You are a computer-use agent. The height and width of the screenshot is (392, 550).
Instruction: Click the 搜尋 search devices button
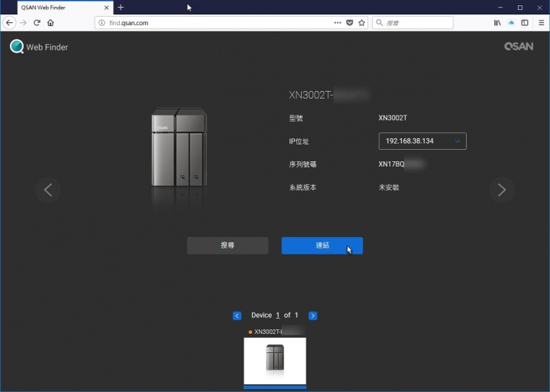pos(228,245)
